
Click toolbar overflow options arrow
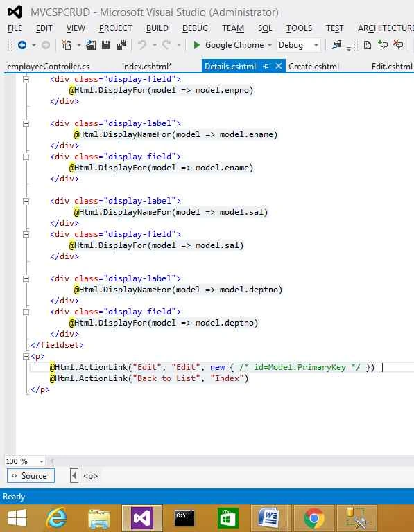(x=349, y=48)
